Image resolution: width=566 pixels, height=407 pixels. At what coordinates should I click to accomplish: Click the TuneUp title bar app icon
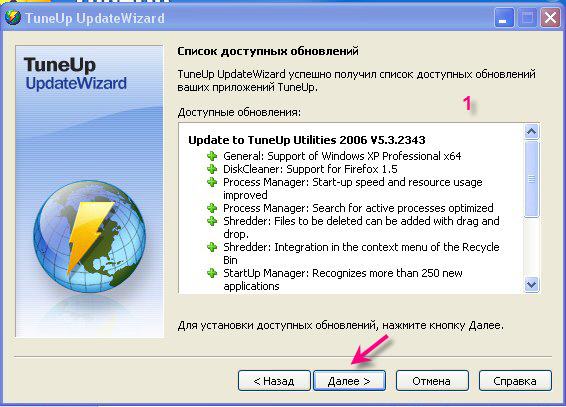click(13, 17)
